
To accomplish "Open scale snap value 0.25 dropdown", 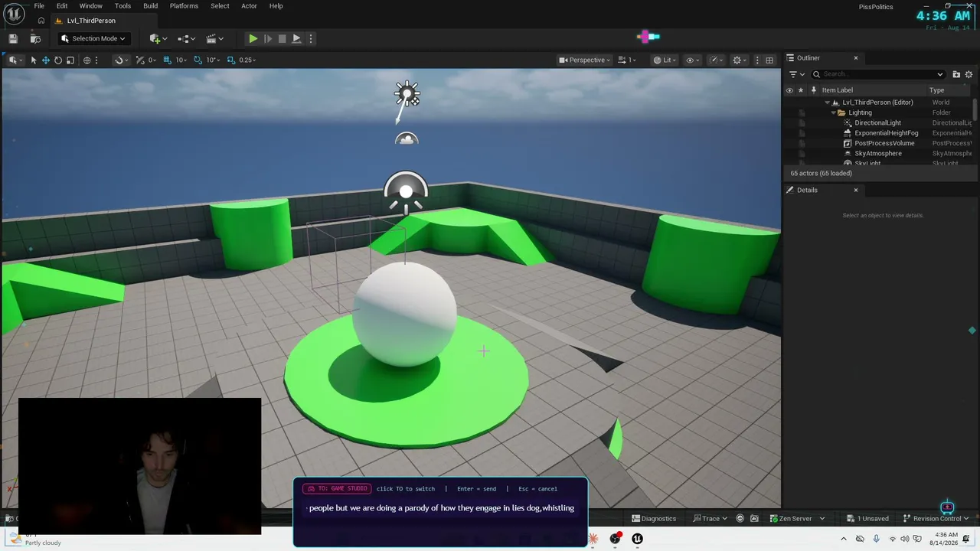I will [247, 60].
